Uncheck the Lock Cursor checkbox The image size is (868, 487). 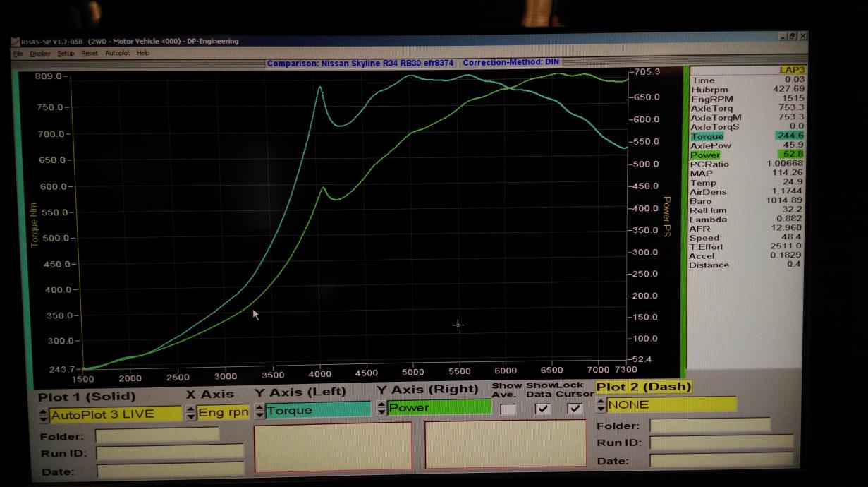pos(575,409)
